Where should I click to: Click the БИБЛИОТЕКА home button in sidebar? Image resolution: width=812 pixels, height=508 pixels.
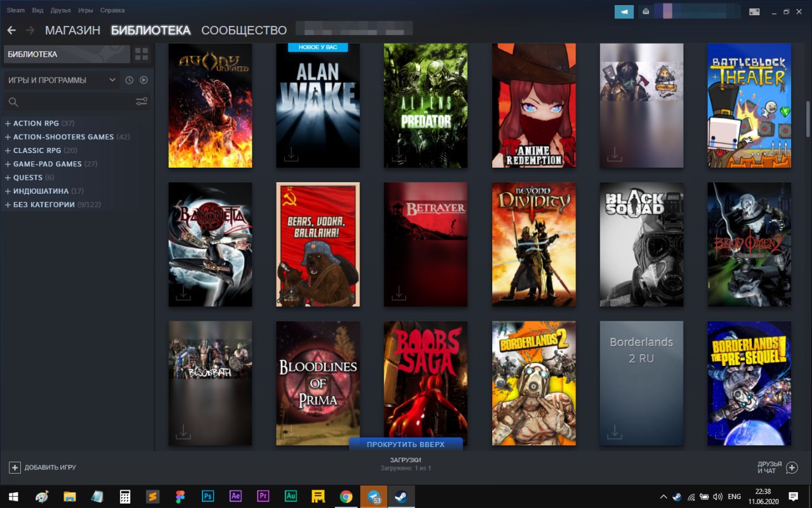[67, 54]
